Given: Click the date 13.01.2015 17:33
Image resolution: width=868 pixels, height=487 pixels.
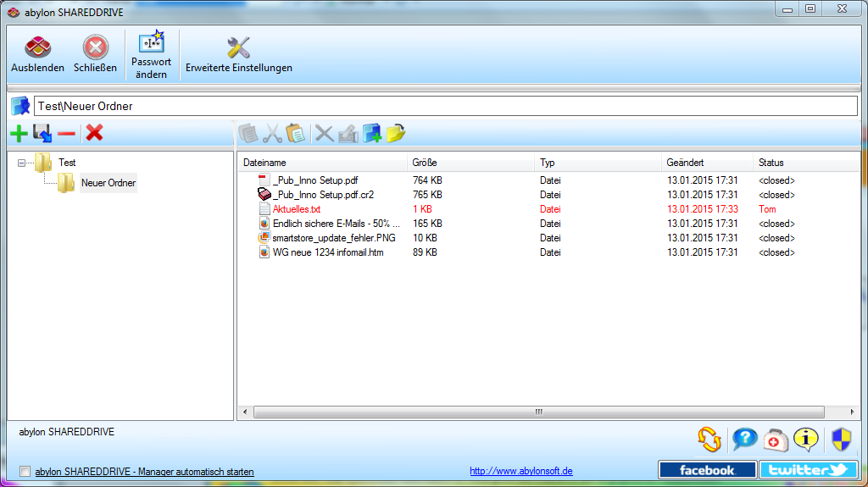Looking at the screenshot, I should click(703, 208).
